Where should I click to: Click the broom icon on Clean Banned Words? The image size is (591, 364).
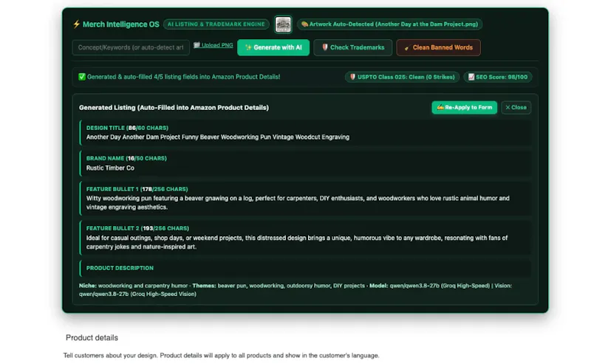click(x=407, y=48)
